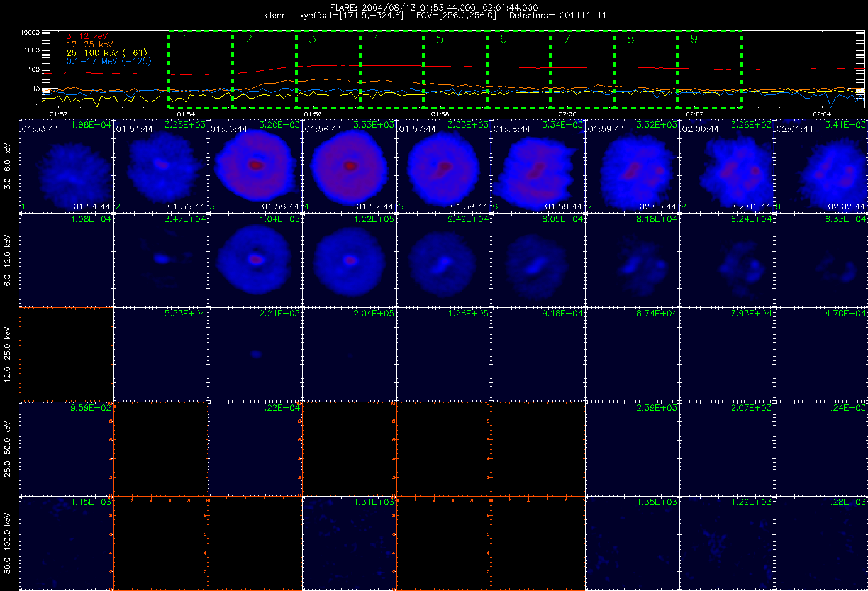Click interval 5 marker in light curve
868x591 pixels.
[440, 39]
